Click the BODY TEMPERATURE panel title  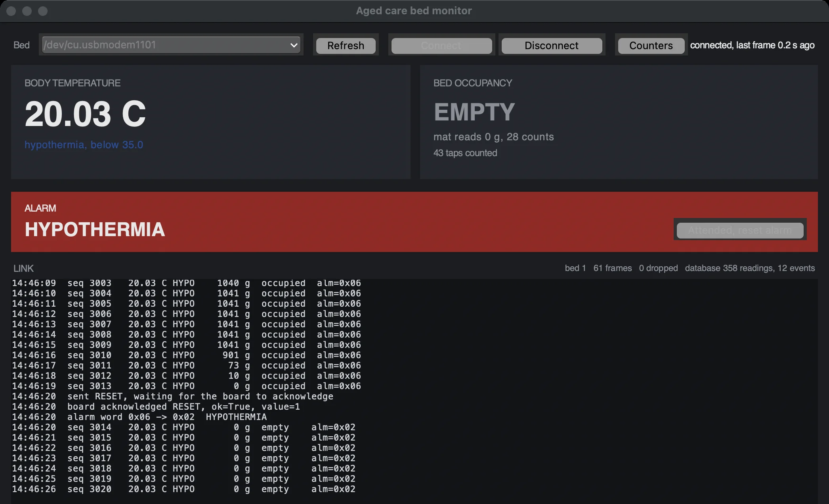73,83
